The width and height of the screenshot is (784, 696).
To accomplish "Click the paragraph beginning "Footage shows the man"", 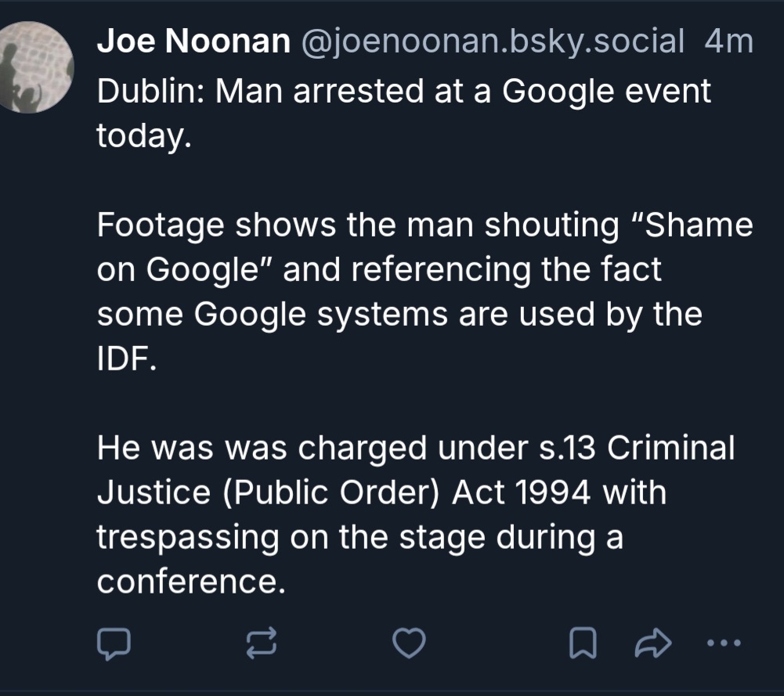I will [423, 270].
